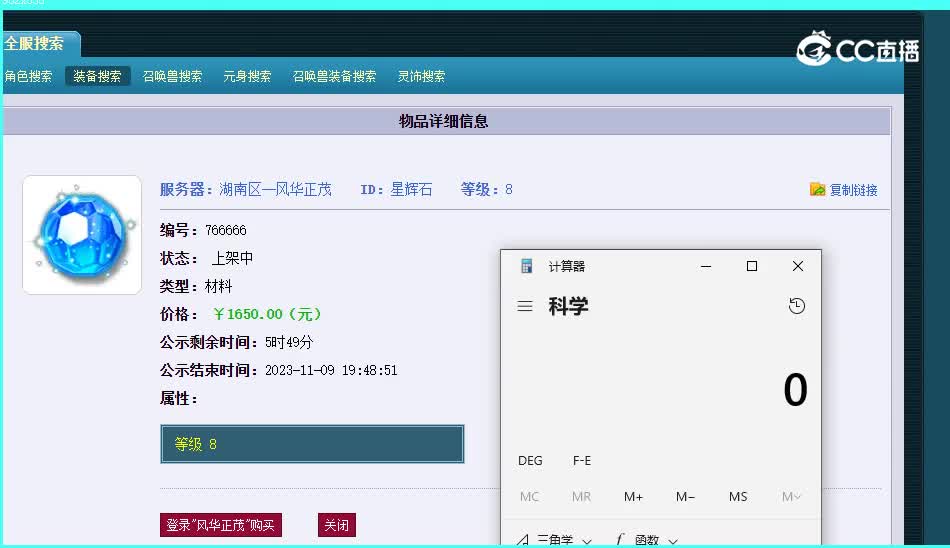Click the copy link folder icon
The height and width of the screenshot is (548, 950).
coord(817,189)
